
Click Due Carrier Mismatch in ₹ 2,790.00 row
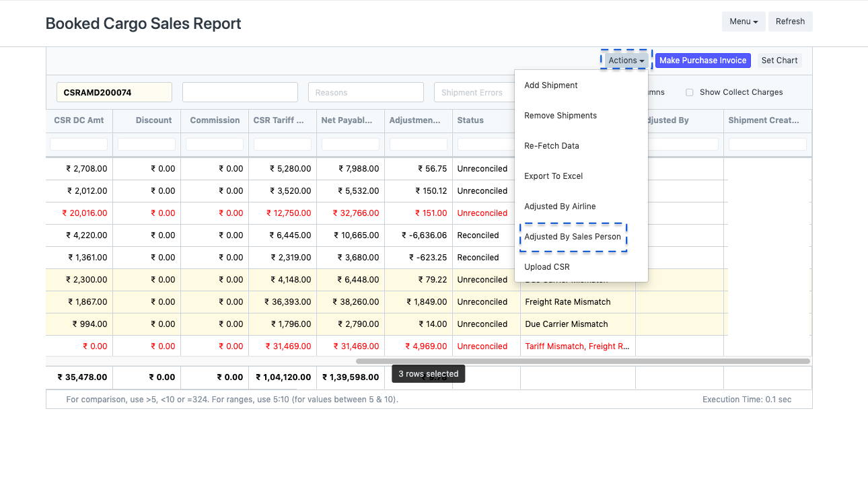(578, 324)
